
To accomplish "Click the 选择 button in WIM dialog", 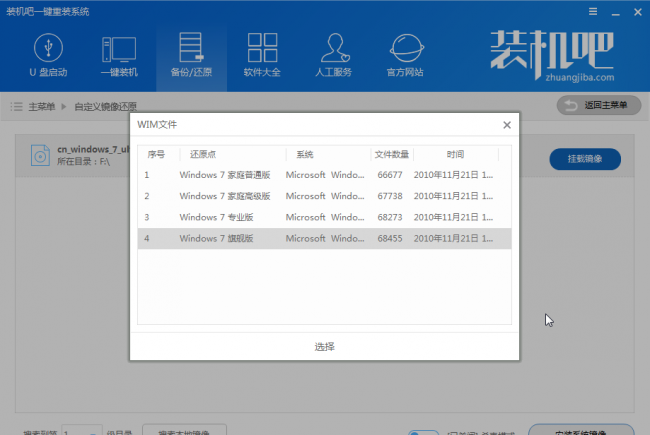I will 324,347.
